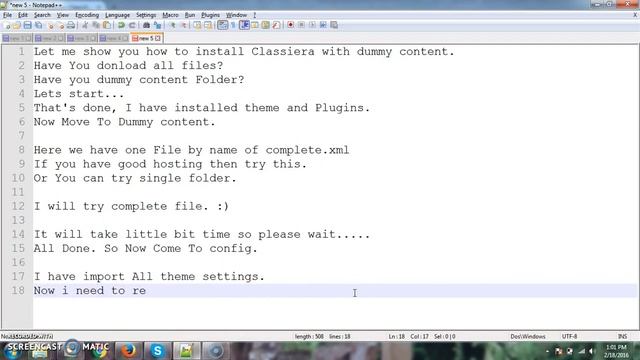Image resolution: width=640 pixels, height=360 pixels.
Task: Open the File menu
Action: pos(7,15)
